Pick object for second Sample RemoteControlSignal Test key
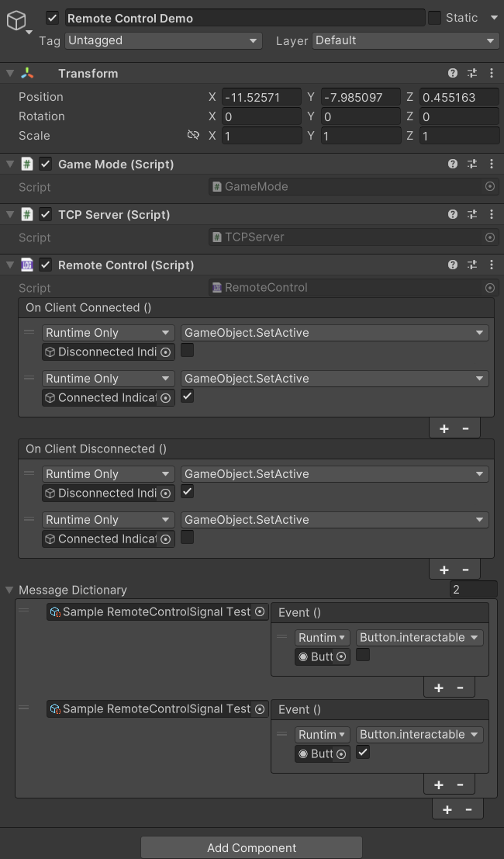Image resolution: width=504 pixels, height=859 pixels. pos(260,709)
